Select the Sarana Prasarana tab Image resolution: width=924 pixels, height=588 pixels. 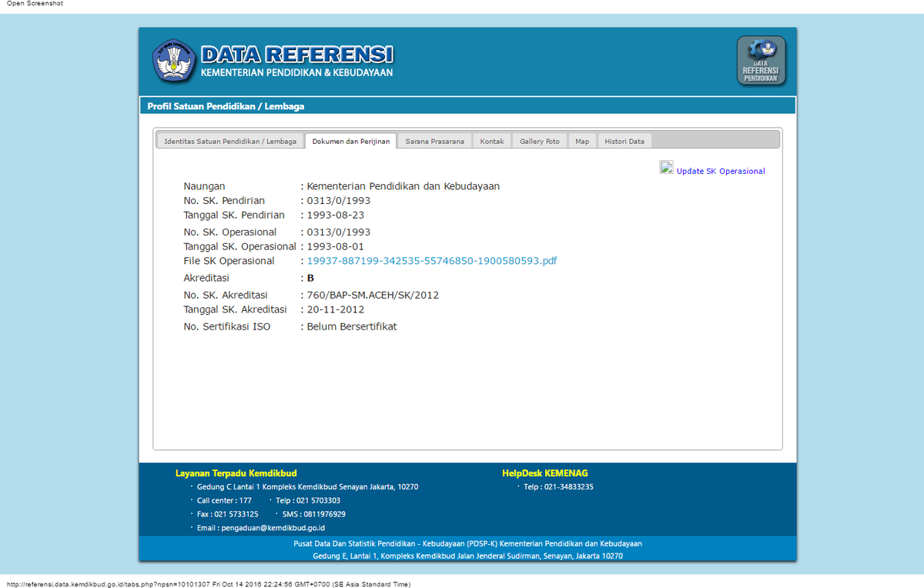(x=434, y=141)
